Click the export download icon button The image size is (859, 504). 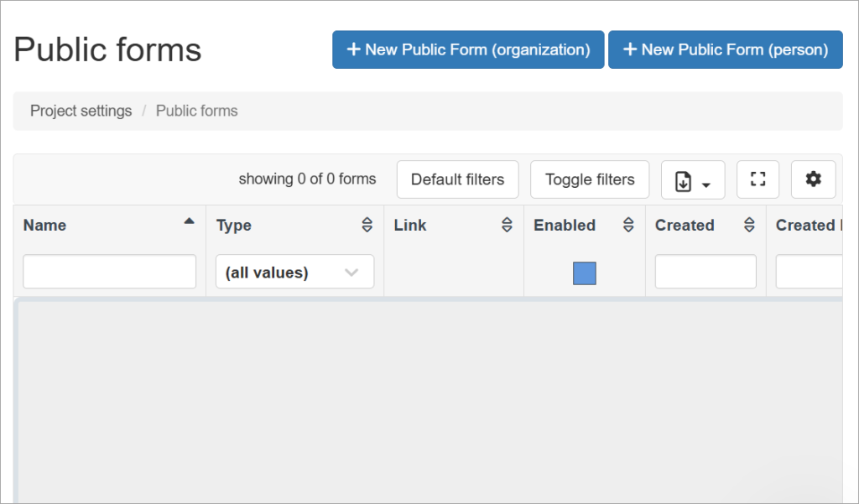point(684,181)
